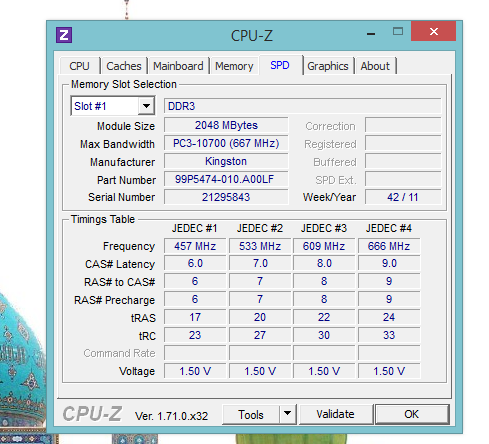Click the CAS# Latency 9.0 cell

[389, 263]
